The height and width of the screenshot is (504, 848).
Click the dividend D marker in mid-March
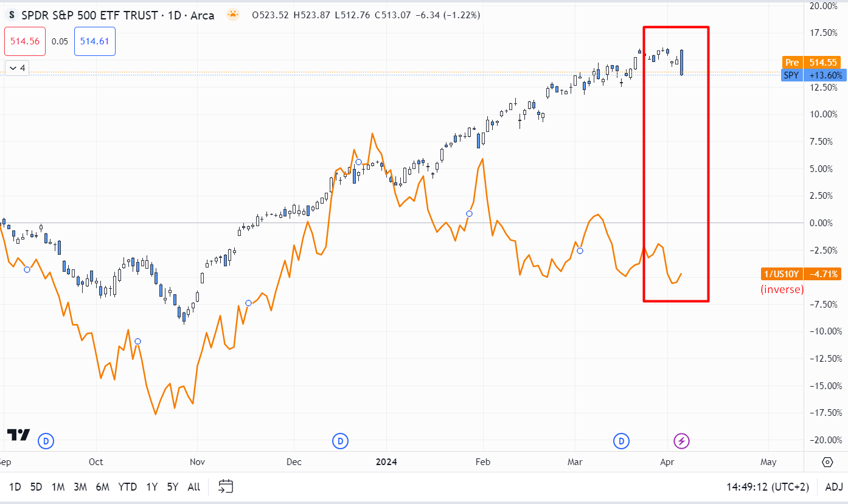[621, 441]
